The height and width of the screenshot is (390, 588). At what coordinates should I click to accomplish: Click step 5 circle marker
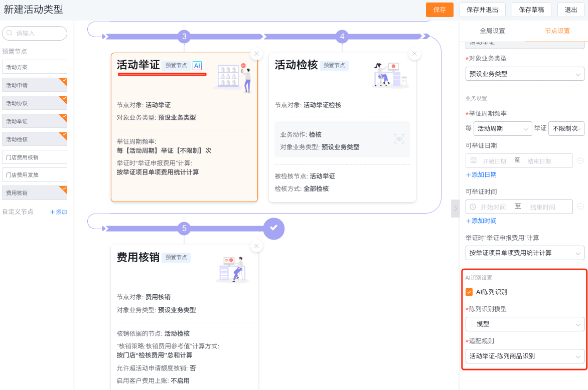tap(184, 228)
